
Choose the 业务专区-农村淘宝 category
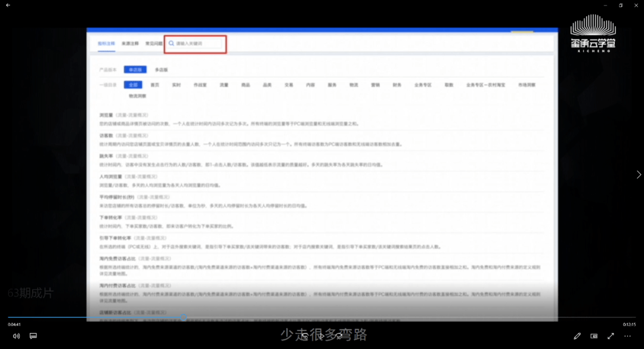click(x=485, y=85)
